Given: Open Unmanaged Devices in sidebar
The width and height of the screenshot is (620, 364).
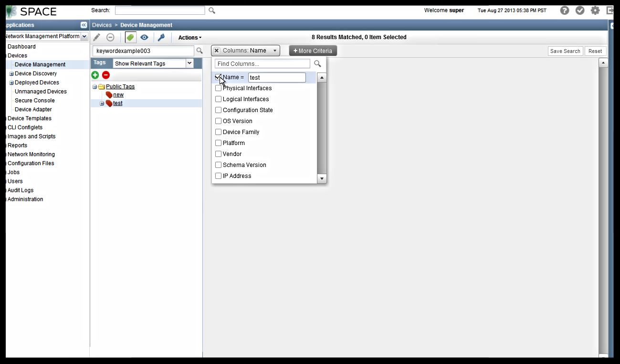Looking at the screenshot, I should (41, 92).
